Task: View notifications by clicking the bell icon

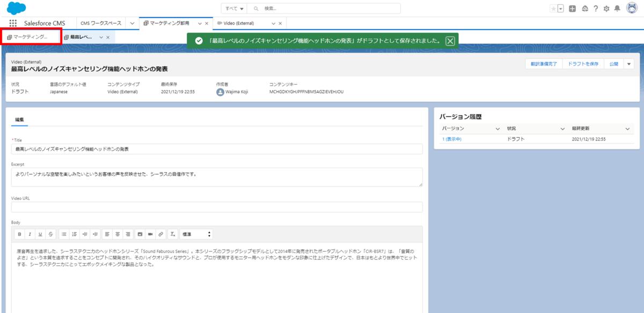Action: [x=618, y=8]
